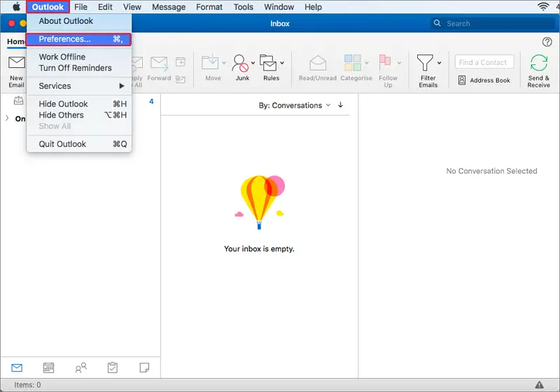The image size is (560, 392).
Task: Choose About Outlook menu item
Action: [x=79, y=21]
